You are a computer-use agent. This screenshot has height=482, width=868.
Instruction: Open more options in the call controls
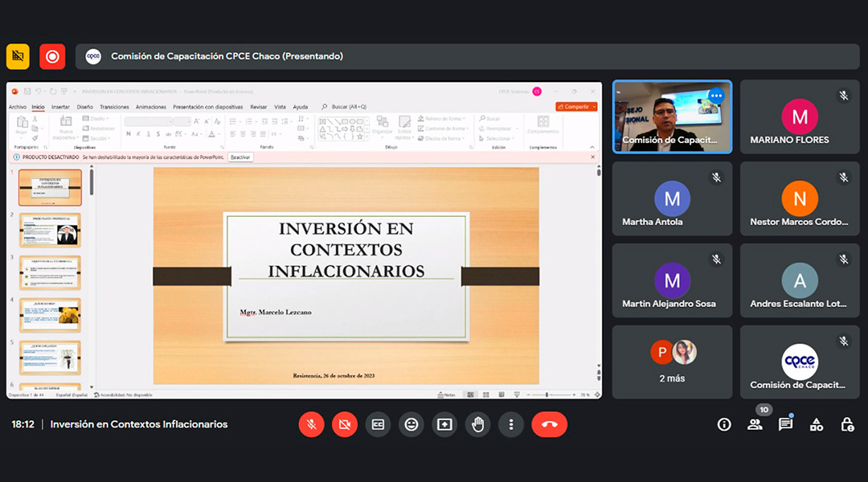click(511, 424)
